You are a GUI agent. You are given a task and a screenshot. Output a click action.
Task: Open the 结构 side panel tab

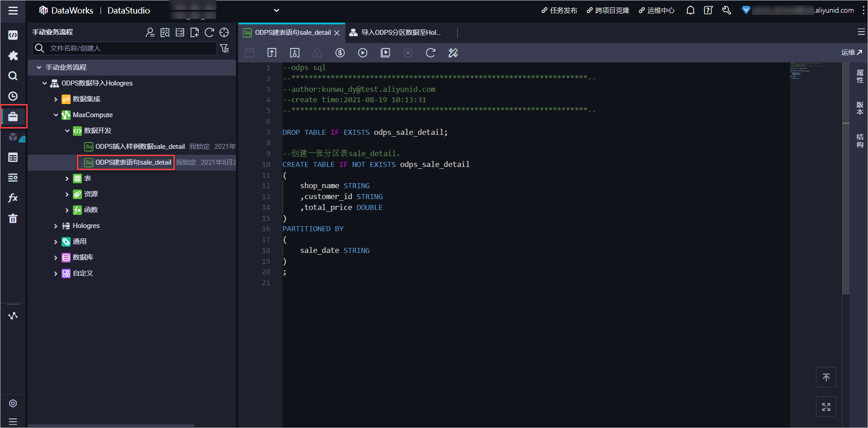click(x=859, y=141)
